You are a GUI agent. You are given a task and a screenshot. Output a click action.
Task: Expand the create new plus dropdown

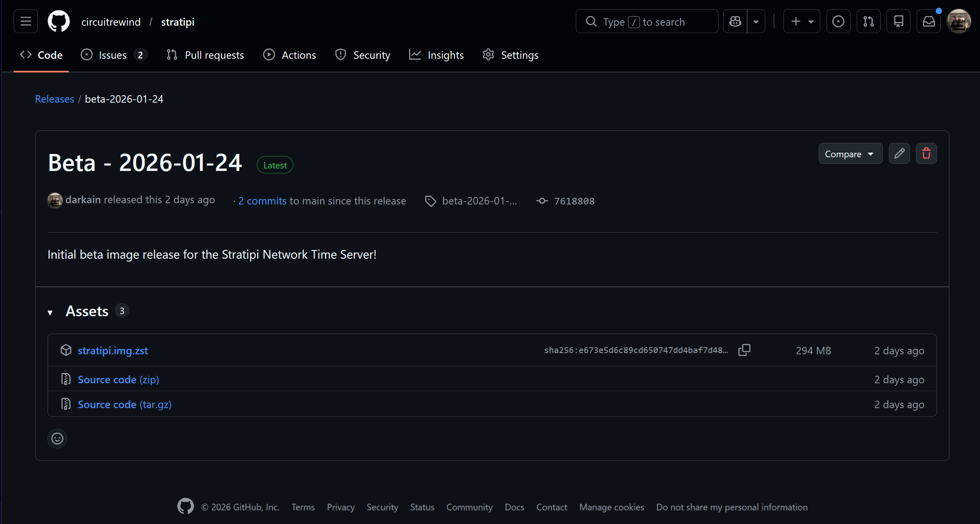coord(801,22)
